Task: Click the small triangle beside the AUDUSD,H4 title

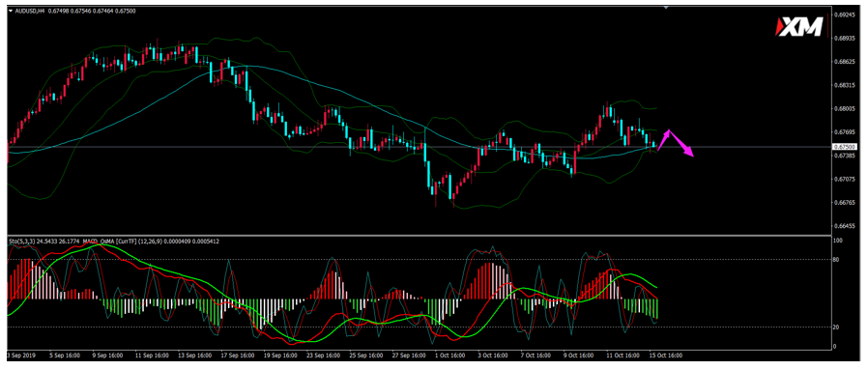Action: coord(11,11)
